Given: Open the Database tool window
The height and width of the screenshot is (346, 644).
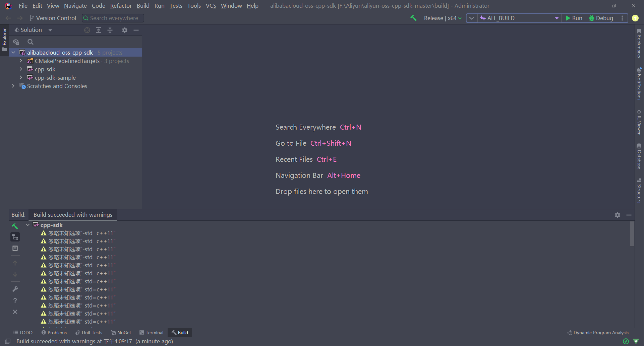Looking at the screenshot, I should pos(639,156).
